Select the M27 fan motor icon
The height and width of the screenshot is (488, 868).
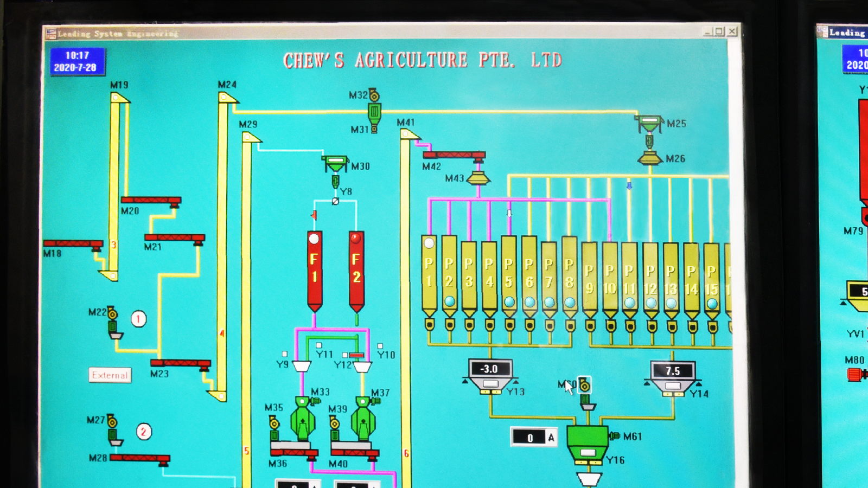pos(112,421)
